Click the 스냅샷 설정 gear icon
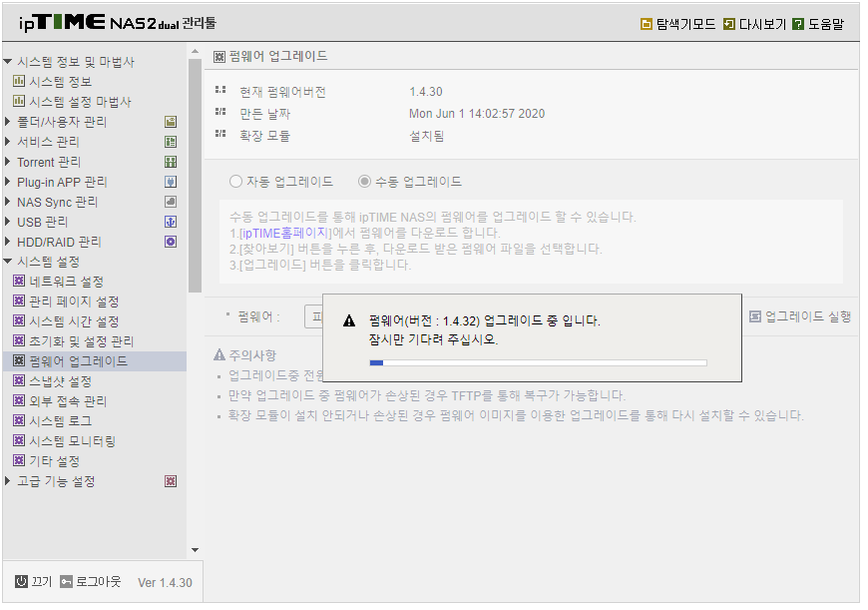 [x=19, y=380]
